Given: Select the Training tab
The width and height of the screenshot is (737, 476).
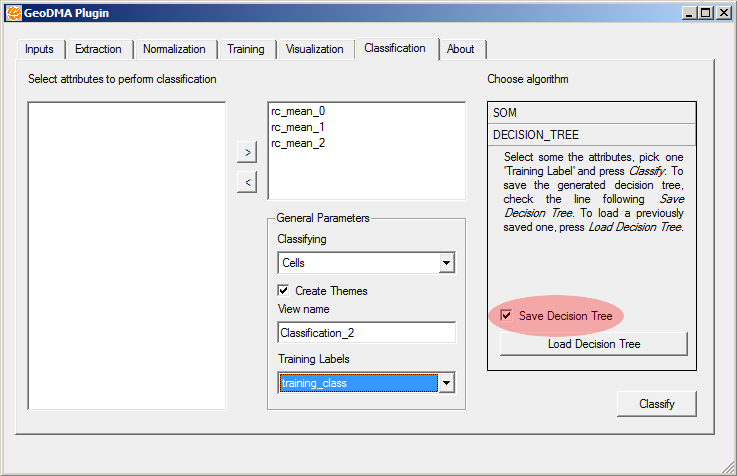Looking at the screenshot, I should [x=246, y=49].
